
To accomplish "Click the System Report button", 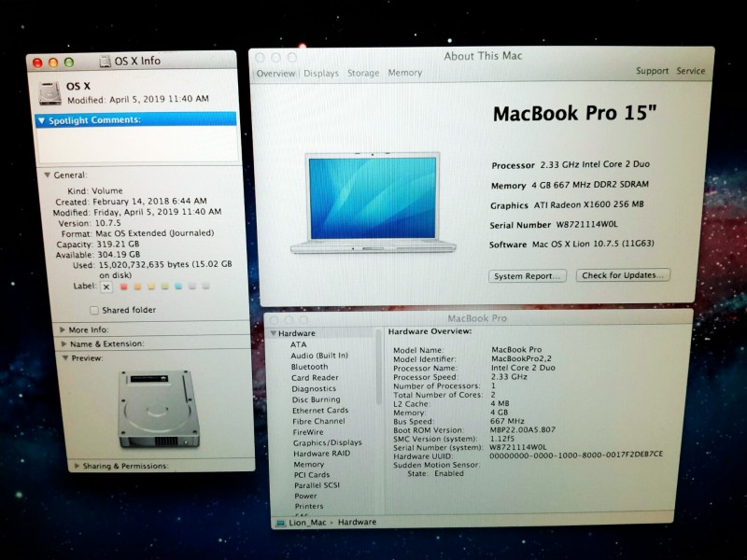I will [528, 276].
